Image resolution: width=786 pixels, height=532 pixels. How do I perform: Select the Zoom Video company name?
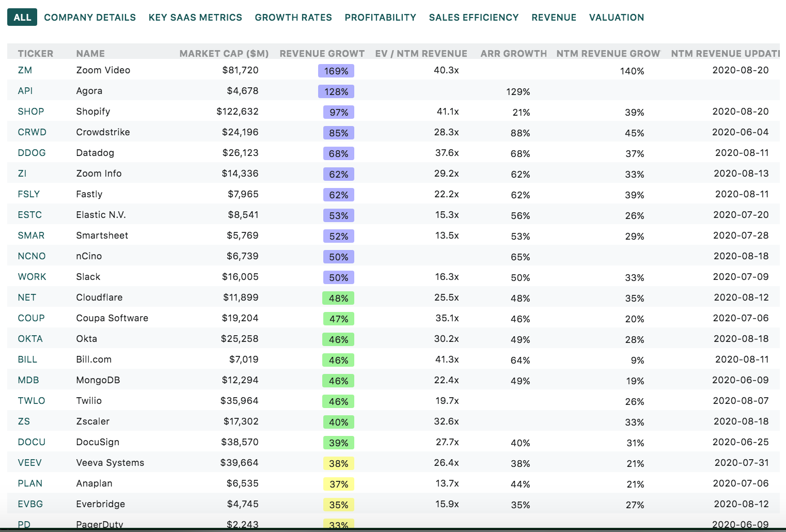[x=103, y=70]
